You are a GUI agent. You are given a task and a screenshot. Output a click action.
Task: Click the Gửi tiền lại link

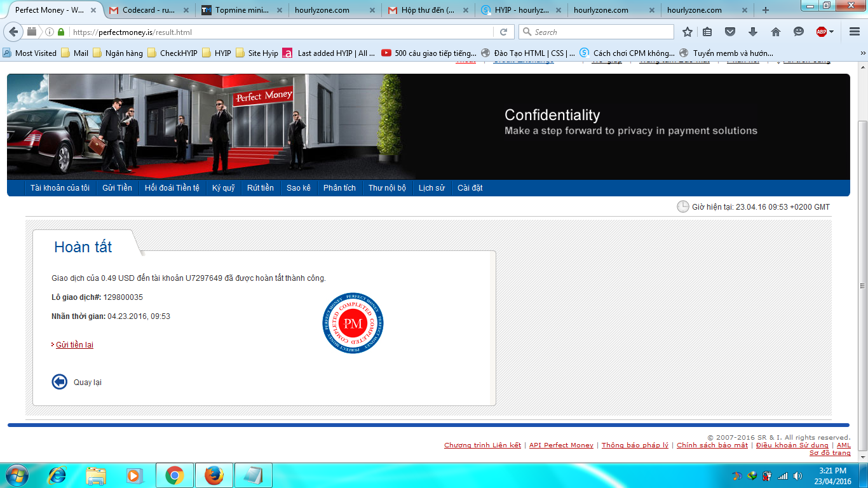(74, 345)
